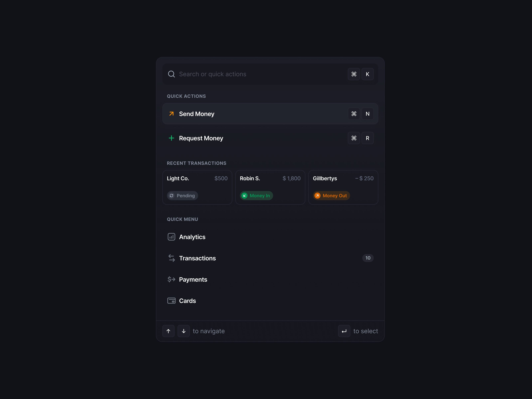Click the badge showing 10 transactions
The height and width of the screenshot is (399, 532).
tap(368, 258)
